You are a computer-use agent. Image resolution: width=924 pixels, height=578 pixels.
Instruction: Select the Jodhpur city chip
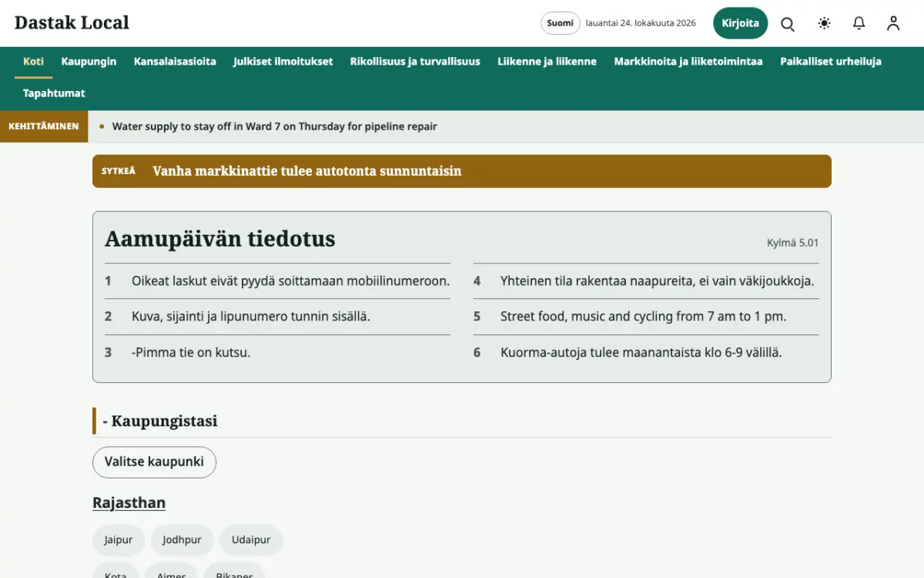[x=182, y=540]
